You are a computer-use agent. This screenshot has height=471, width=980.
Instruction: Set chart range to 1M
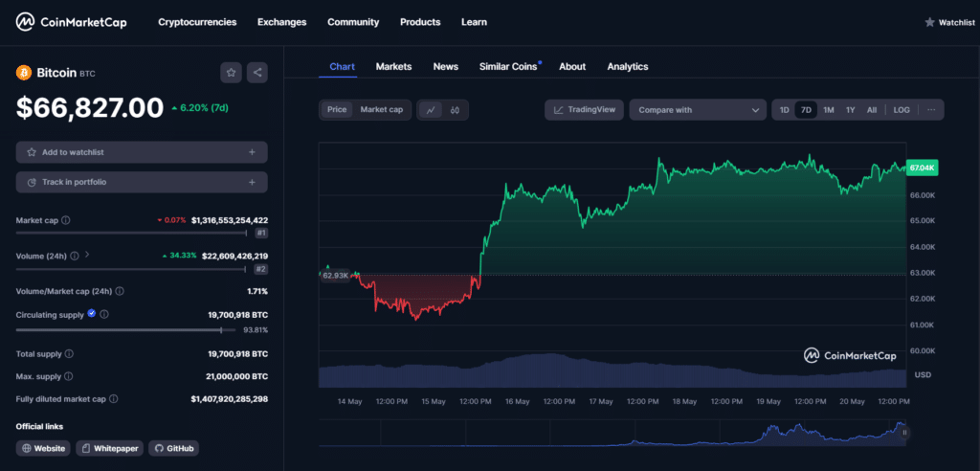(828, 110)
